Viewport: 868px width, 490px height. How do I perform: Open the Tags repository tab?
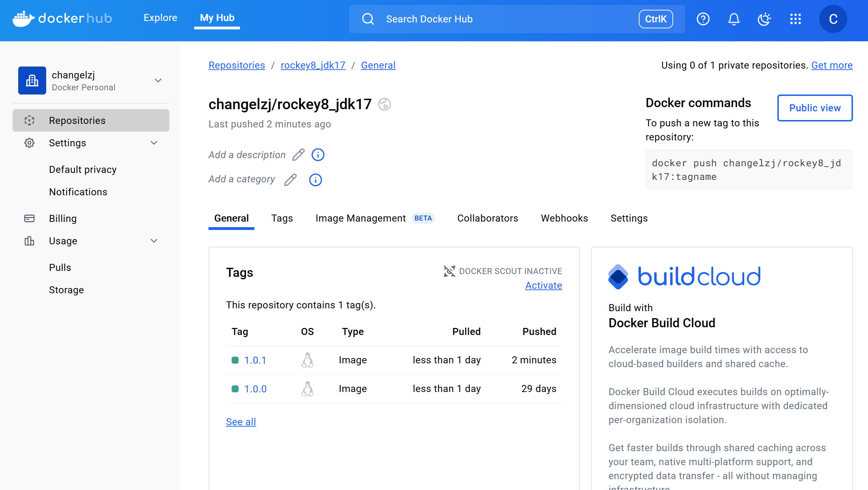tap(282, 218)
